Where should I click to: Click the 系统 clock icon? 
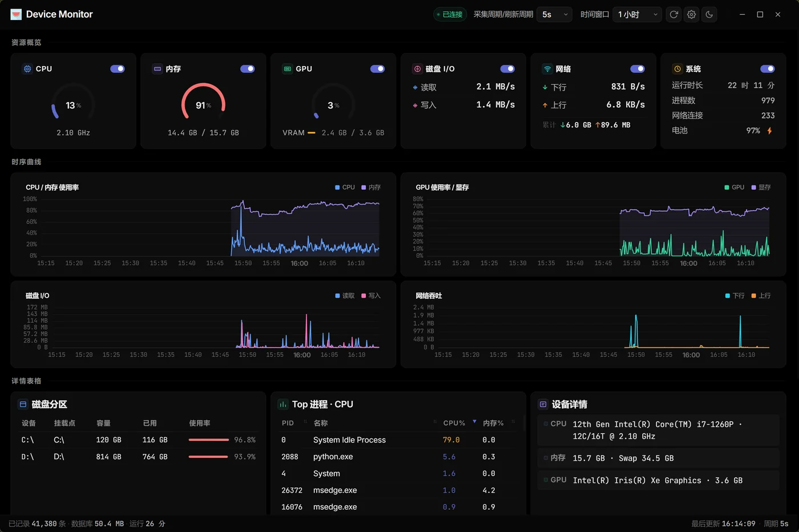click(x=677, y=69)
